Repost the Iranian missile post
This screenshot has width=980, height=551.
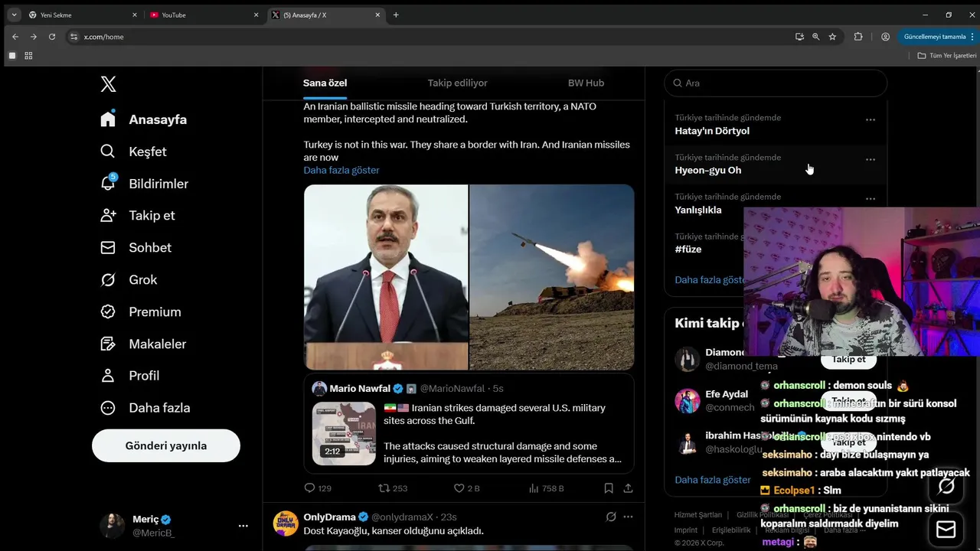[384, 488]
